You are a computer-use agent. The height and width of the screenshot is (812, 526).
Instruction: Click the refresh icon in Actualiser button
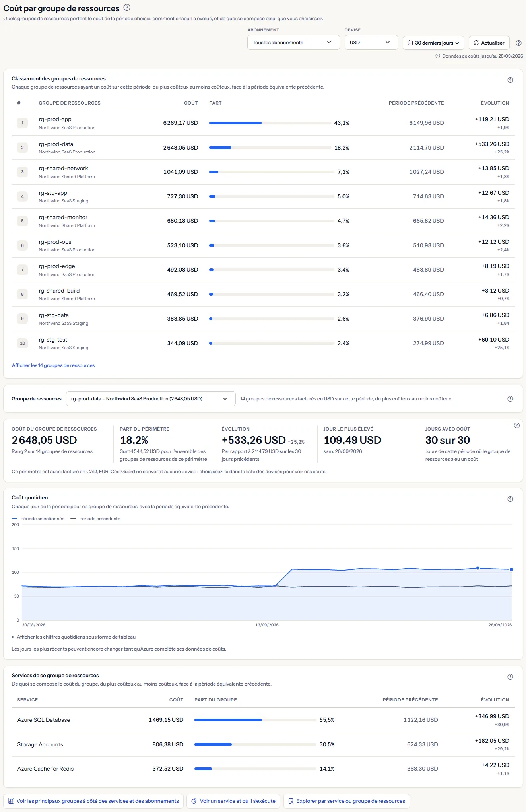tap(476, 43)
